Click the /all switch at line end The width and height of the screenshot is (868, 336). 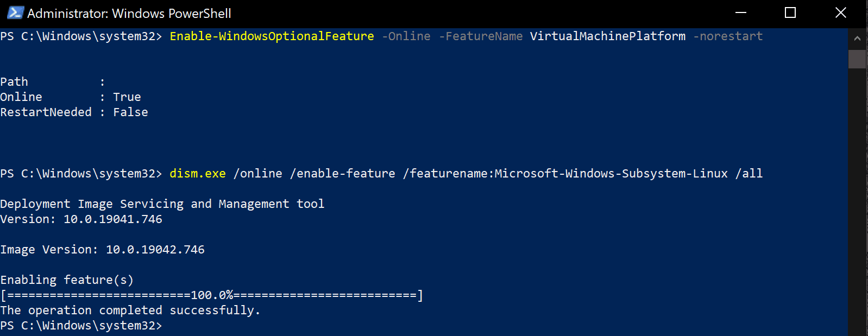coord(749,174)
